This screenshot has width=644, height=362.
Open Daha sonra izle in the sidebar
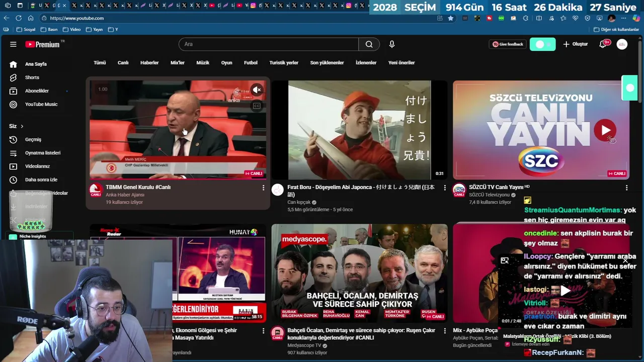click(x=41, y=179)
